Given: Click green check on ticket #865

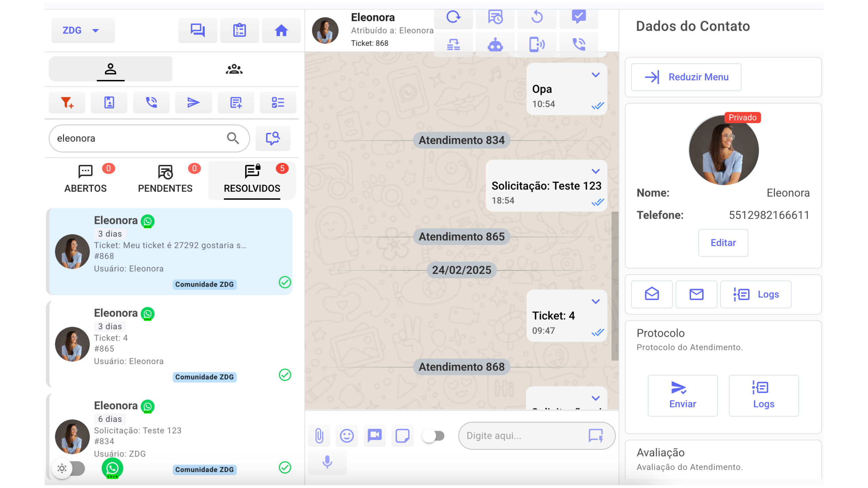Looking at the screenshot, I should click(x=284, y=375).
